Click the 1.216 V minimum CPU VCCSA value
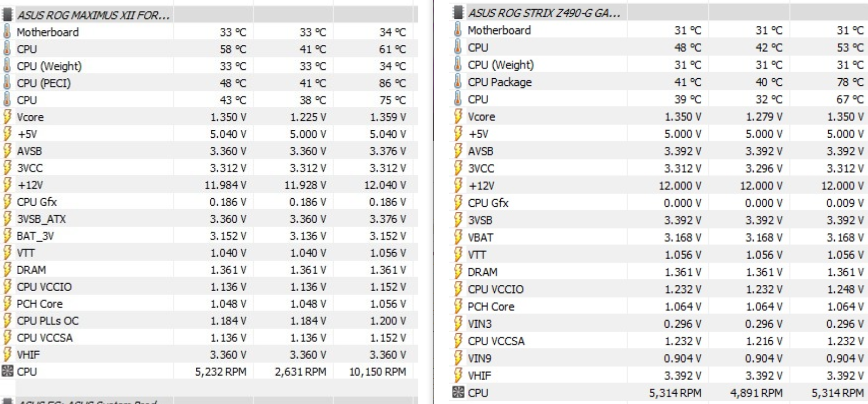This screenshot has width=868, height=404. click(764, 341)
